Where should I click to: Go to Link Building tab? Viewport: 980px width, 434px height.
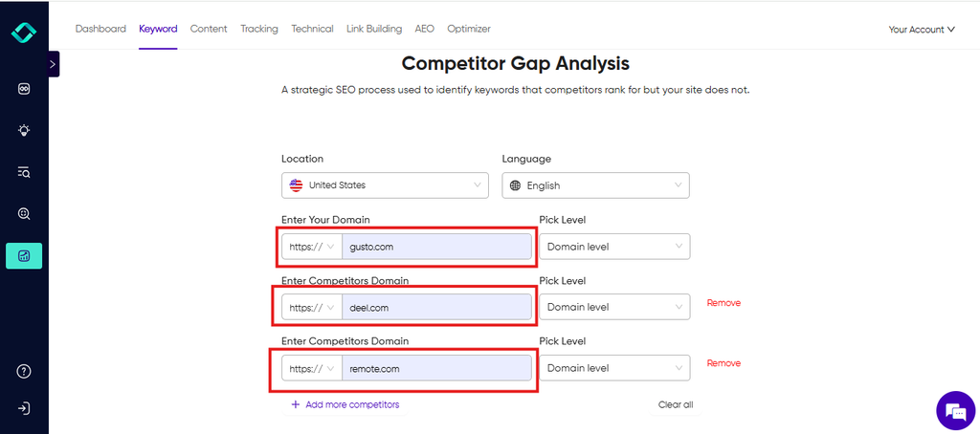(x=374, y=29)
